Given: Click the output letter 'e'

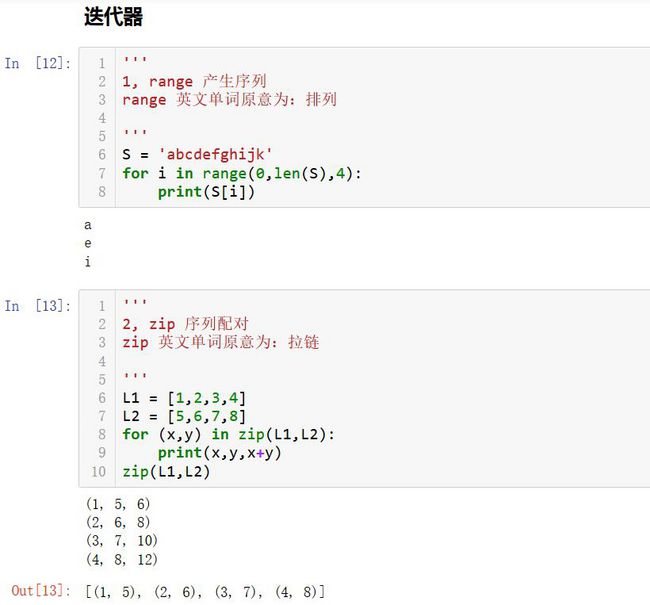Looking at the screenshot, I should (87, 244).
